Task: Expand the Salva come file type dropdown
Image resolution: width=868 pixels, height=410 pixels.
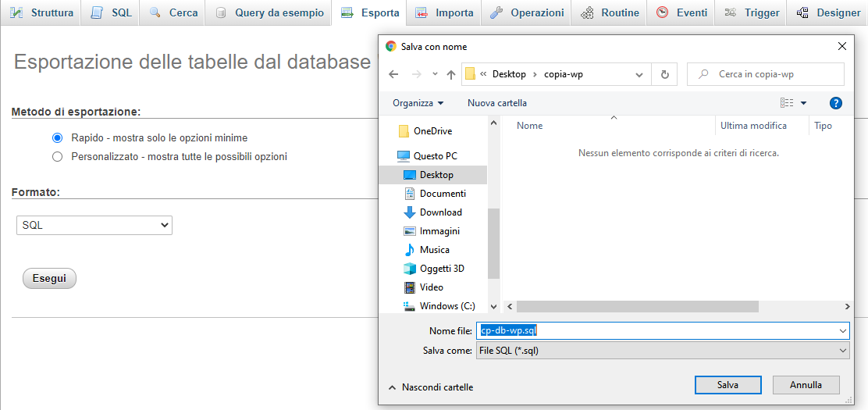Action: pyautogui.click(x=662, y=351)
